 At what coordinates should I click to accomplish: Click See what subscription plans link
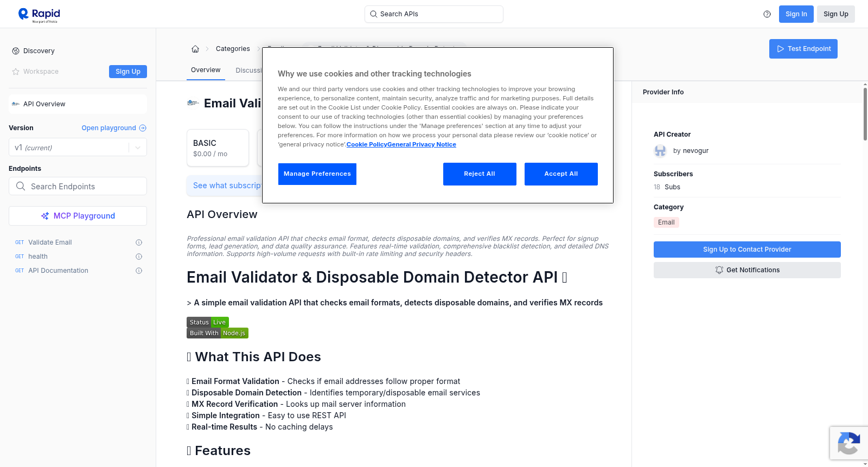(x=227, y=185)
